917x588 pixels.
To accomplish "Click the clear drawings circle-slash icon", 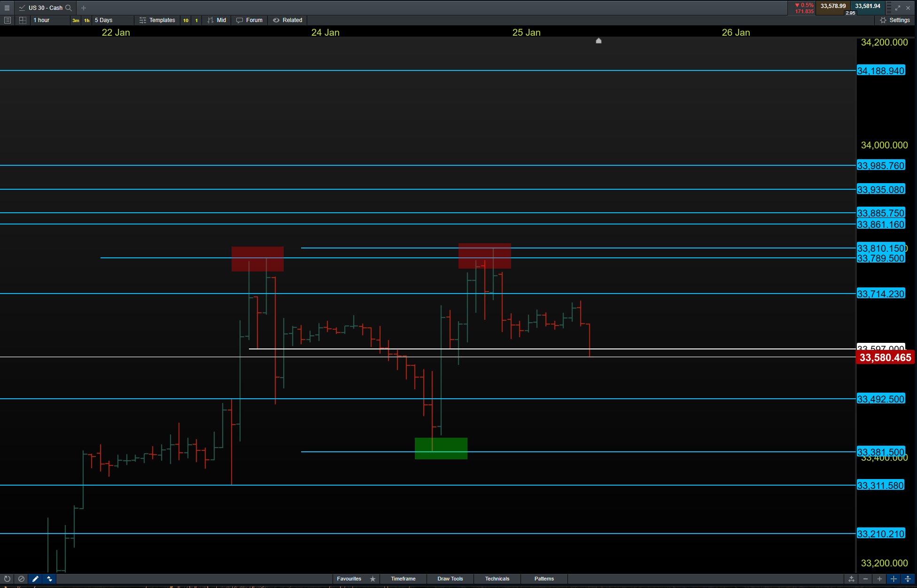I will [x=21, y=579].
